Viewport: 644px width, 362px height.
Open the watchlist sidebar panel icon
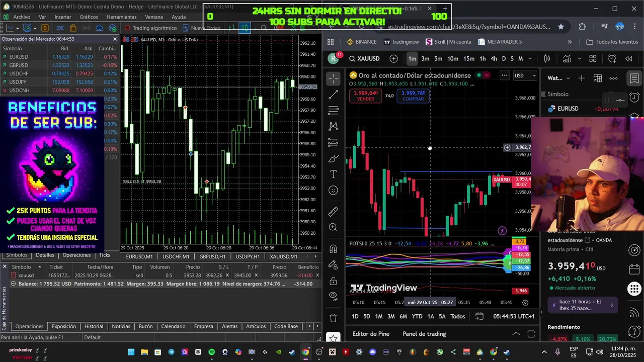point(634,78)
